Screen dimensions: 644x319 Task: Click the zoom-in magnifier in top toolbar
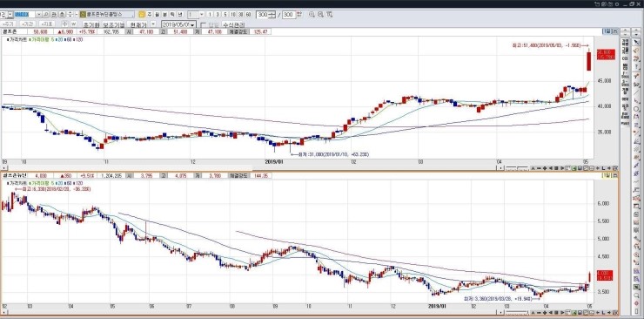[312, 15]
